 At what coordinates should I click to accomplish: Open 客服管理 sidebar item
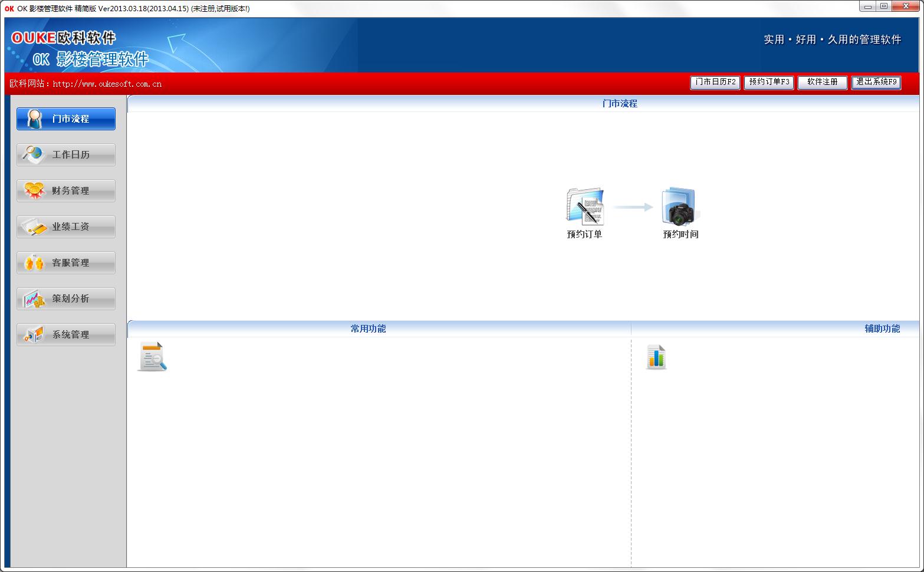pyautogui.click(x=66, y=262)
